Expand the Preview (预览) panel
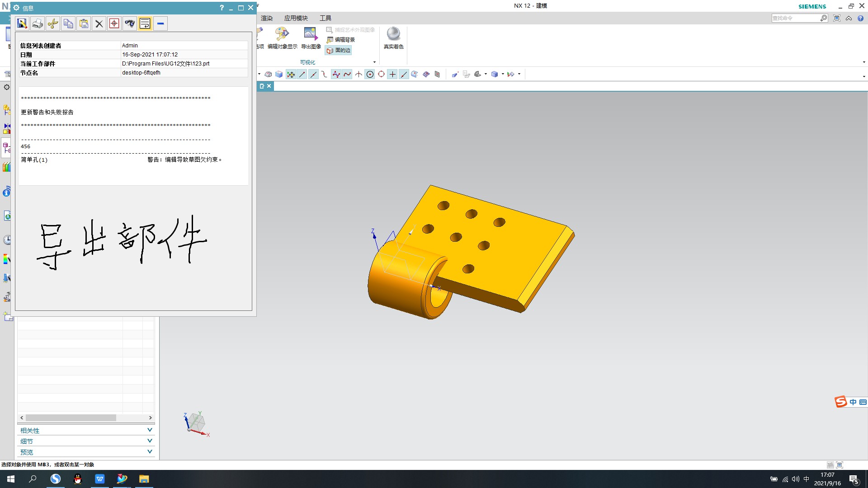This screenshot has width=868, height=488. [86, 452]
